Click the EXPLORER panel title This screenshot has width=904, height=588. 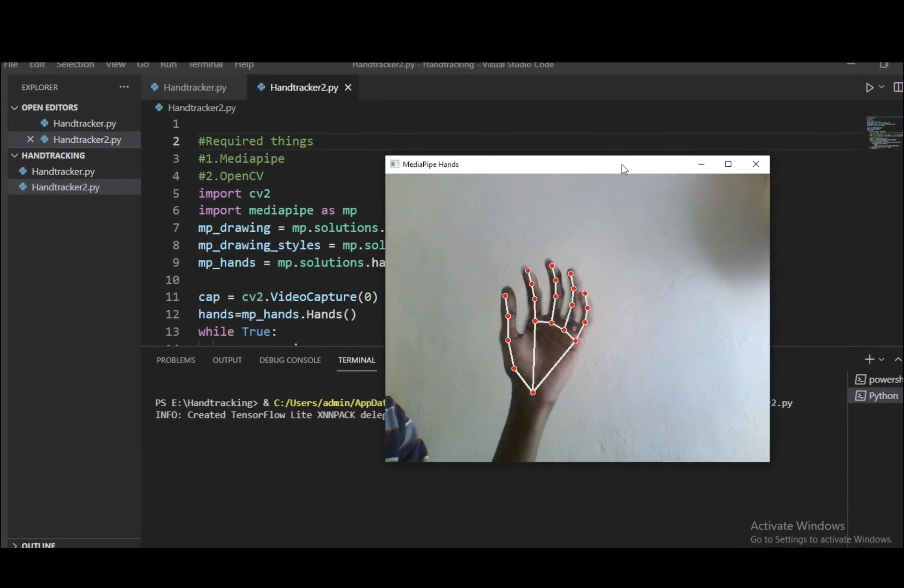[x=39, y=87]
